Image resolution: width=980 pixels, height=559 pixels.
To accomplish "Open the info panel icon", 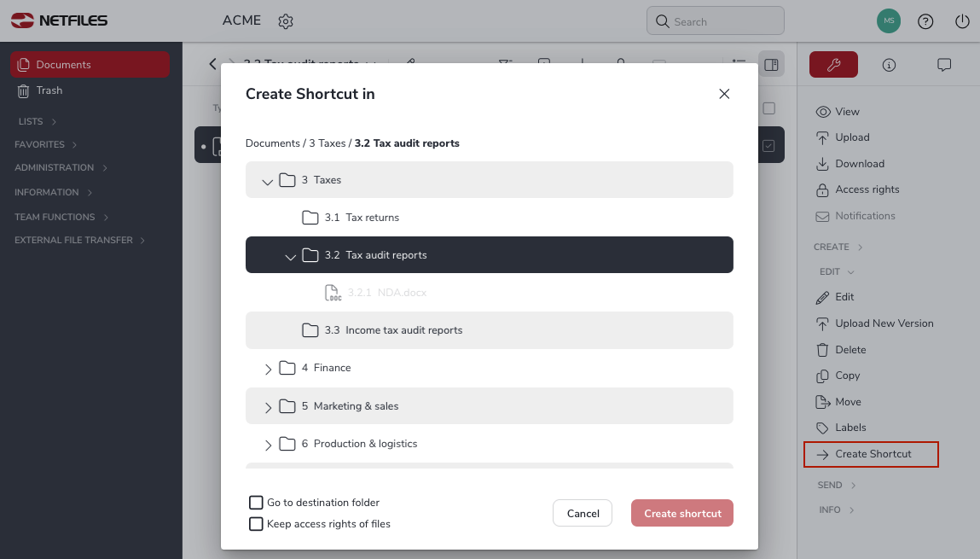I will 889,64.
